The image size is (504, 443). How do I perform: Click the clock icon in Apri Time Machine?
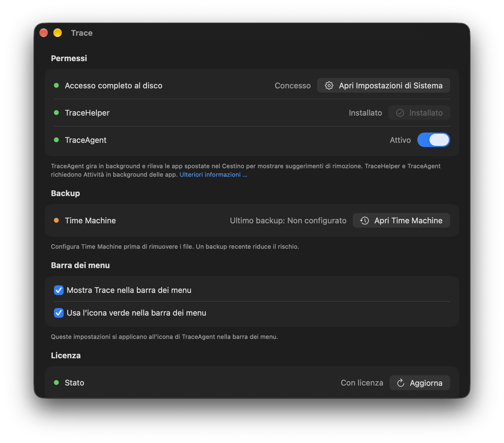coord(365,221)
